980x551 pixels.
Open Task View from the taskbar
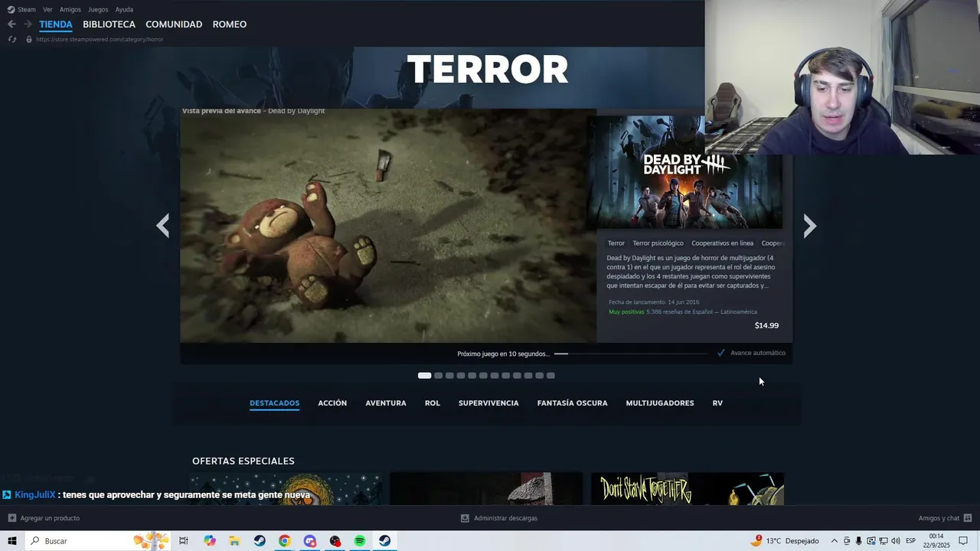click(x=184, y=541)
